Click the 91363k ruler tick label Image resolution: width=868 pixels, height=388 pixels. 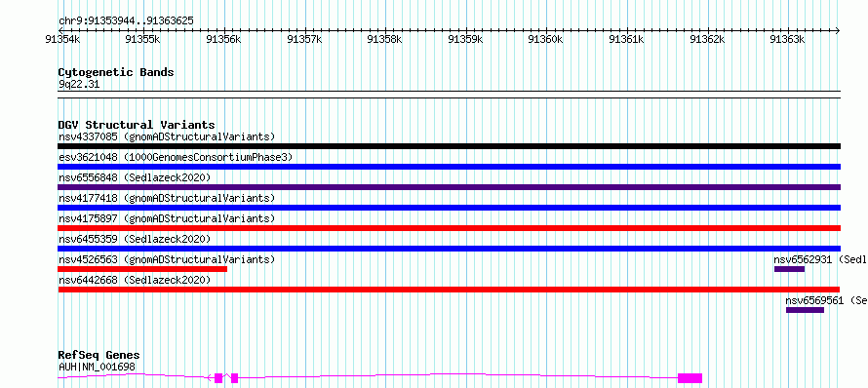pos(788,39)
